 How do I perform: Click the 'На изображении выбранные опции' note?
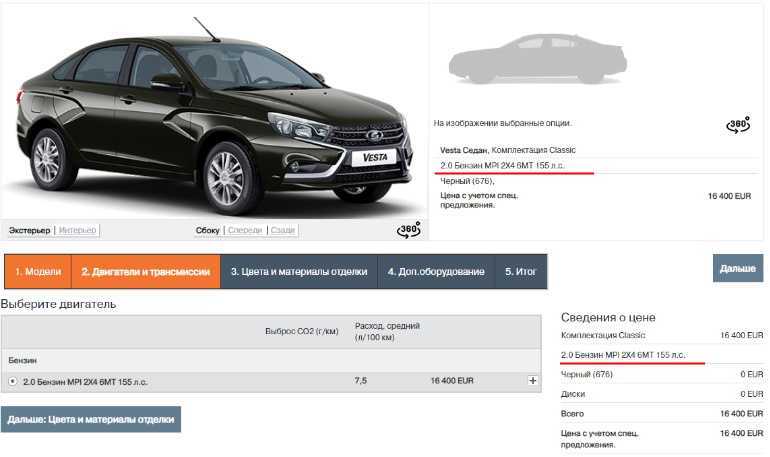pyautogui.click(x=502, y=123)
